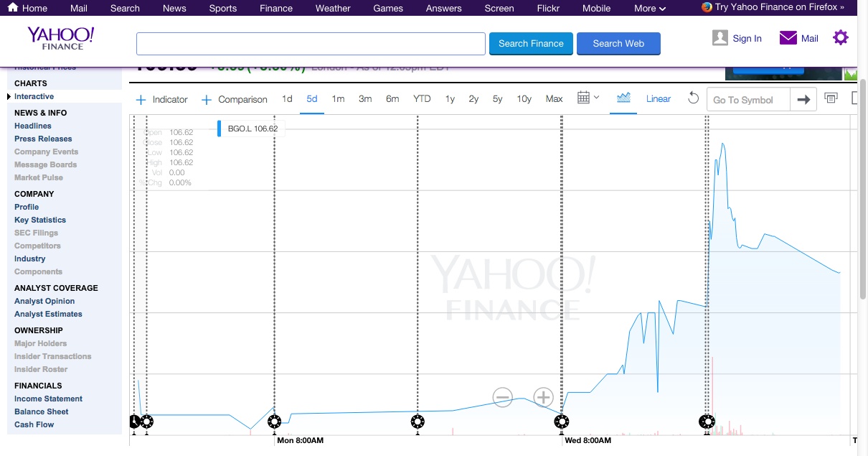The width and height of the screenshot is (868, 456).
Task: Click the print chart icon
Action: pos(831,98)
